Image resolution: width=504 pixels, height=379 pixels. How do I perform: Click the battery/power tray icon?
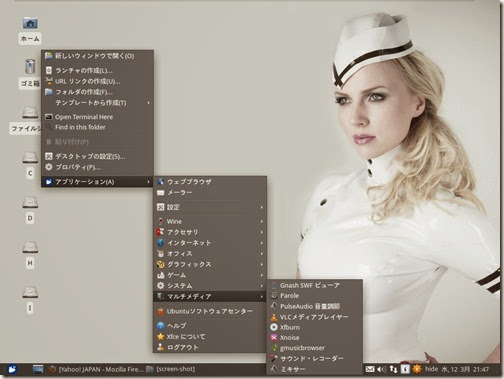405,369
